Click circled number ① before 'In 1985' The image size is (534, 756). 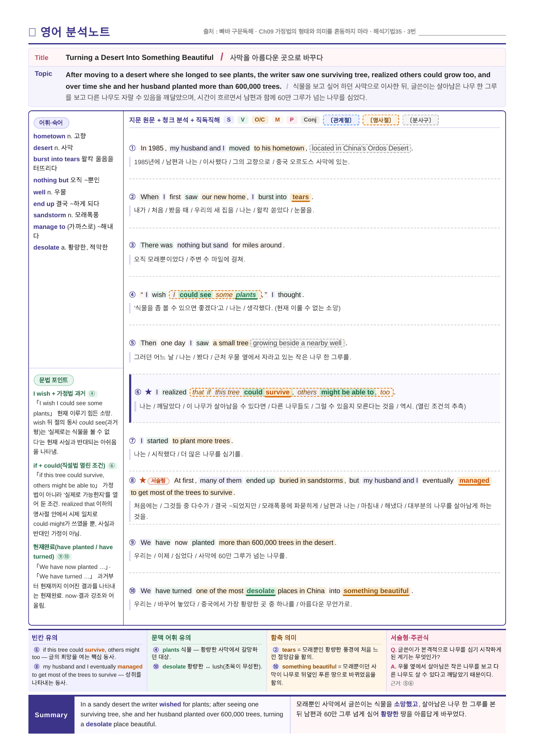pyautogui.click(x=133, y=148)
